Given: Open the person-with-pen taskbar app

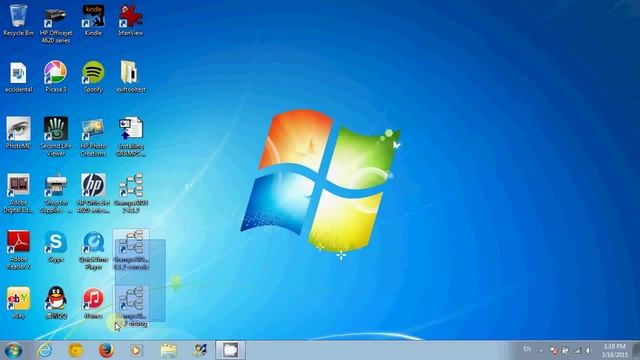Looking at the screenshot, I should (200, 350).
